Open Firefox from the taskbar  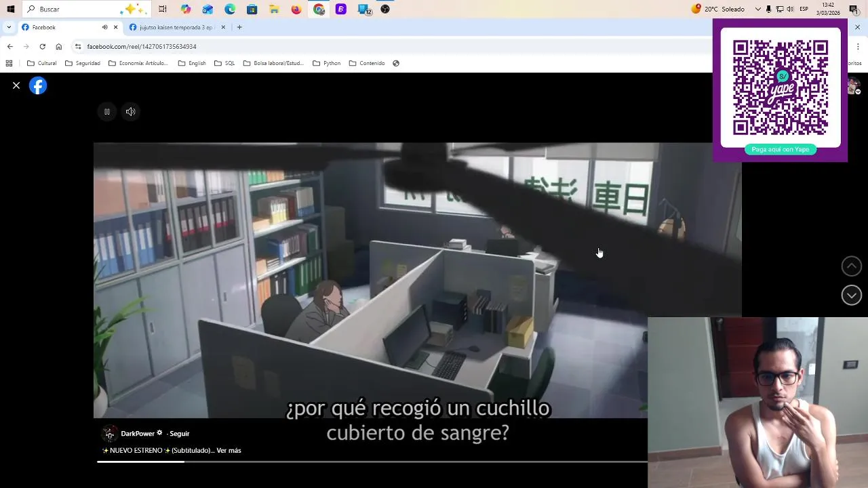(296, 9)
